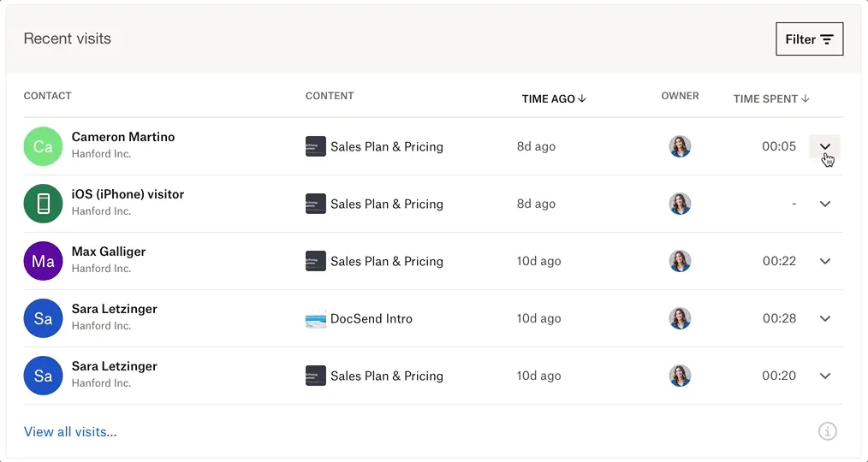Expand Cameron Martino's visit details chevron

825,146
